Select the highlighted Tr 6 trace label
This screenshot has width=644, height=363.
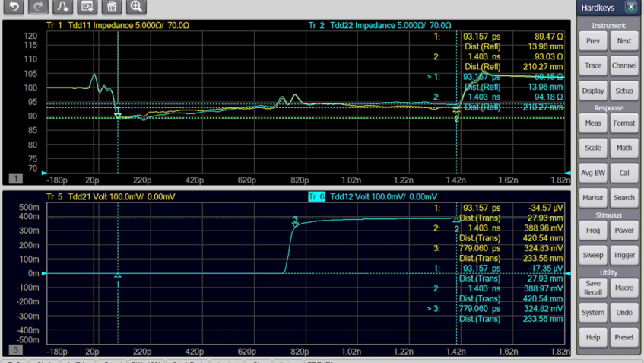click(x=316, y=196)
